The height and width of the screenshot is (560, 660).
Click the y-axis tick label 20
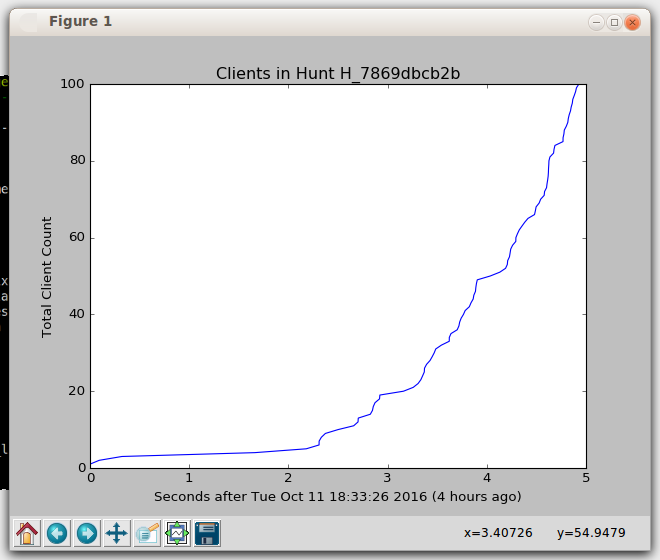point(77,391)
